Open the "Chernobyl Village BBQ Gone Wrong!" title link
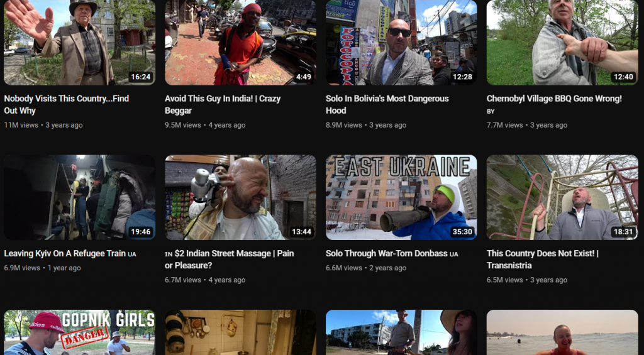Viewport: 644px width, 355px height. coord(553,99)
